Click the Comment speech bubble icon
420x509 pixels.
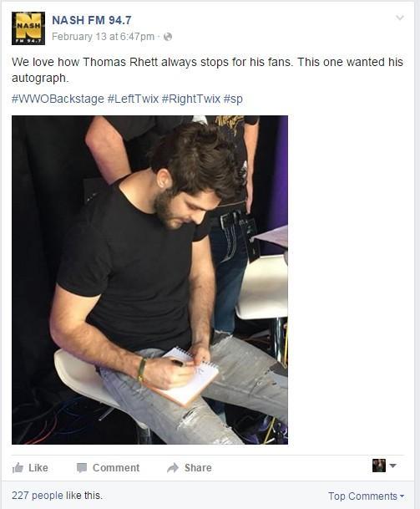click(82, 468)
